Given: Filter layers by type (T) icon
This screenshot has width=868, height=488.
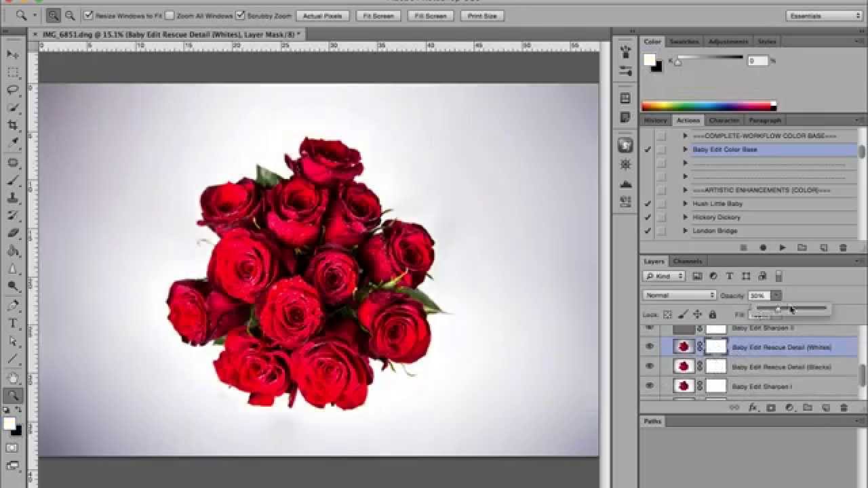Looking at the screenshot, I should [x=730, y=276].
